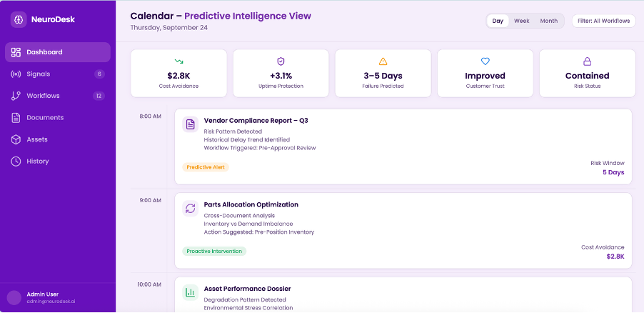Click the refresh icon on Parts Allocation Optimization
The width and height of the screenshot is (644, 313).
[x=191, y=208]
